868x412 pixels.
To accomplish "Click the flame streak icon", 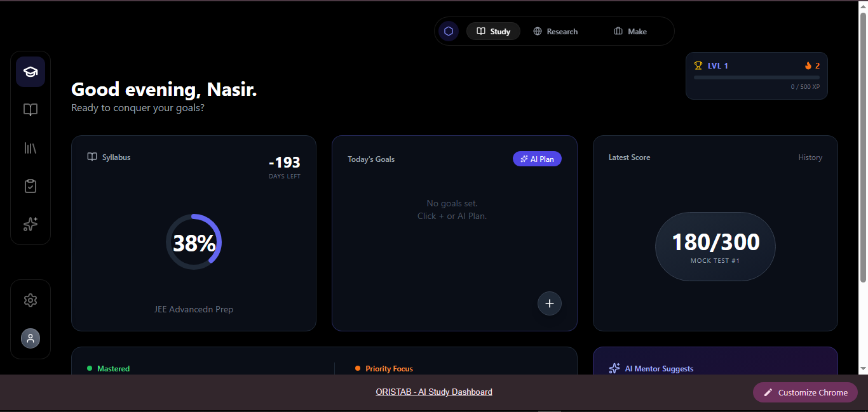I will (x=808, y=65).
